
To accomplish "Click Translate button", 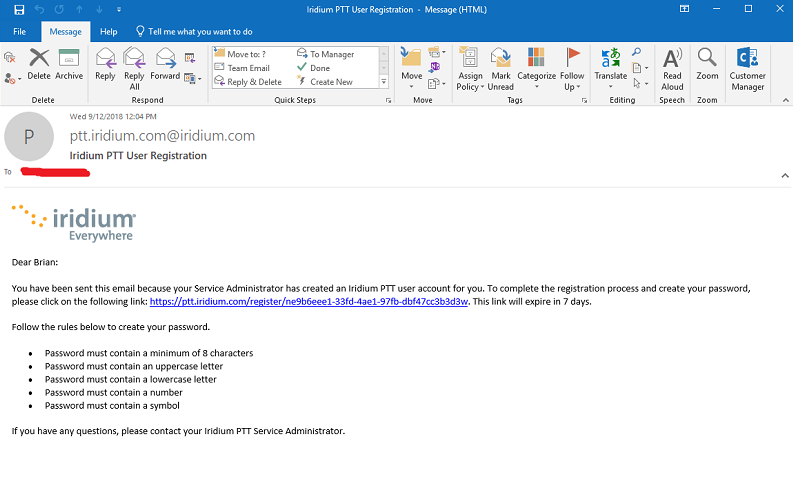I will (610, 69).
